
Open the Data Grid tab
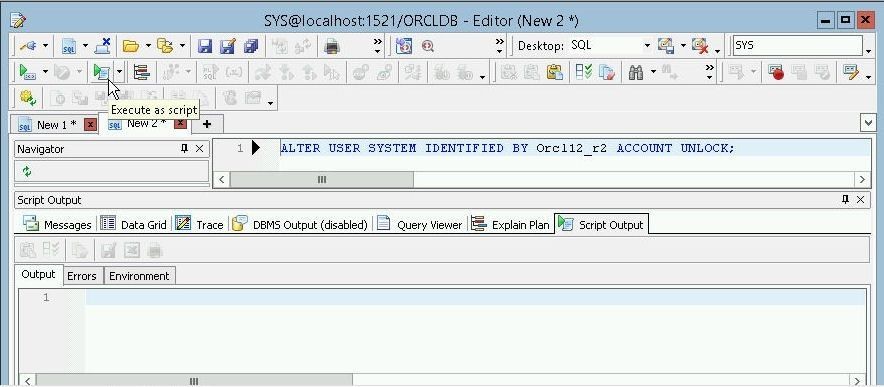pyautogui.click(x=133, y=224)
